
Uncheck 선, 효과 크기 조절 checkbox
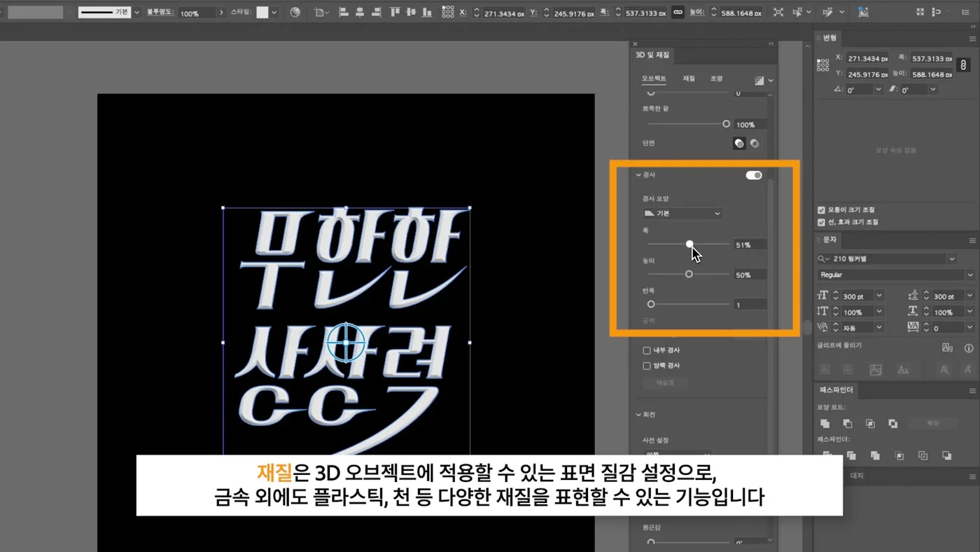tap(822, 222)
